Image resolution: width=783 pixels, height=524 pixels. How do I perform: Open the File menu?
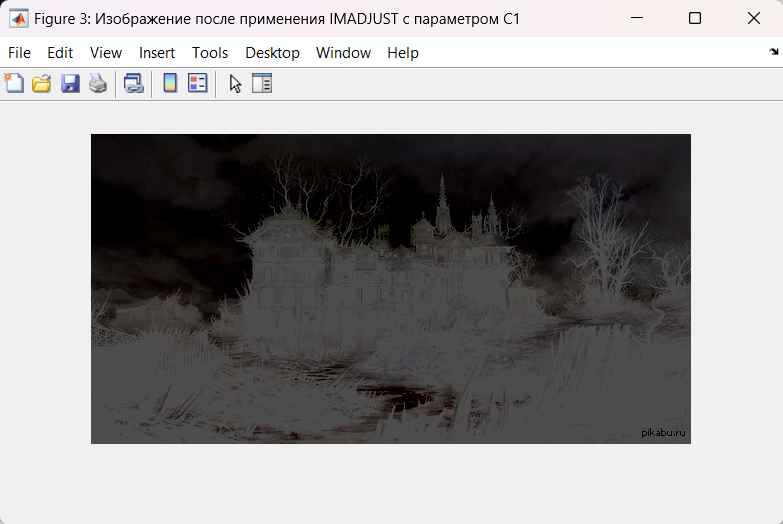[x=19, y=53]
